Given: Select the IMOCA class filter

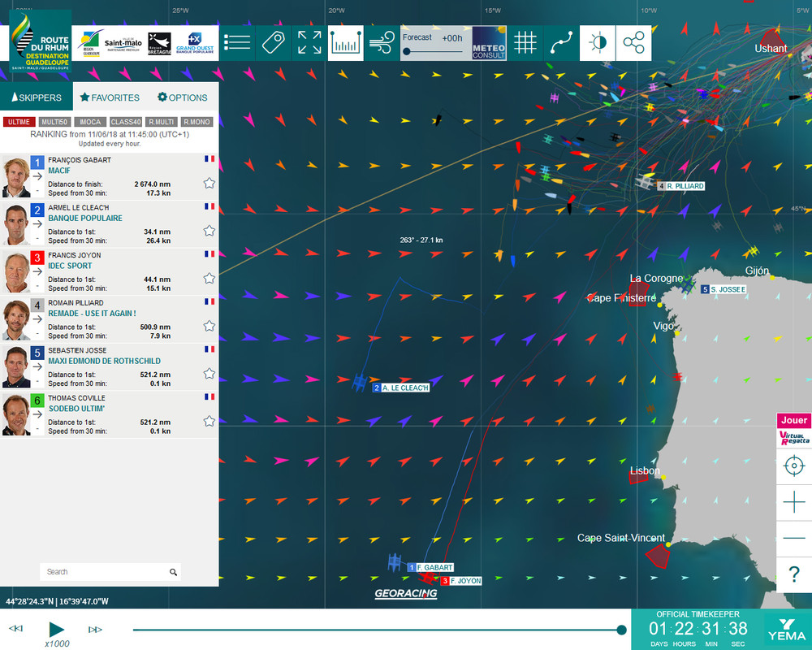Looking at the screenshot, I should coord(90,122).
